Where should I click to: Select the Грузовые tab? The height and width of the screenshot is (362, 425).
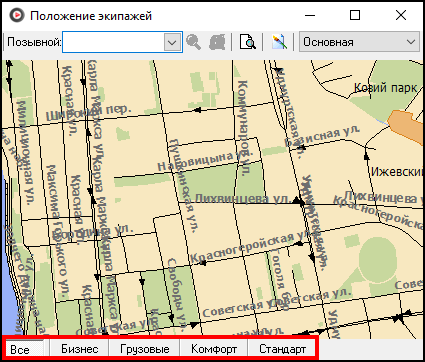click(145, 349)
